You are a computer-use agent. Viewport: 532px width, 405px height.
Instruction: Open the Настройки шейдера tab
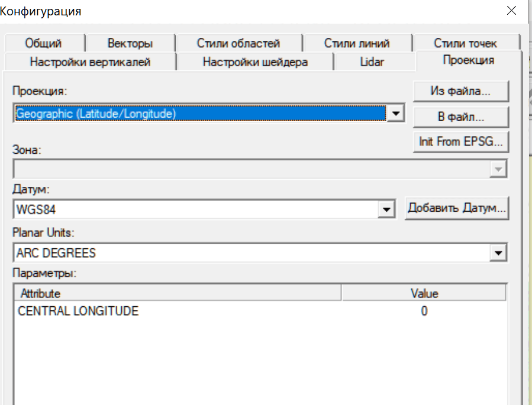[255, 61]
